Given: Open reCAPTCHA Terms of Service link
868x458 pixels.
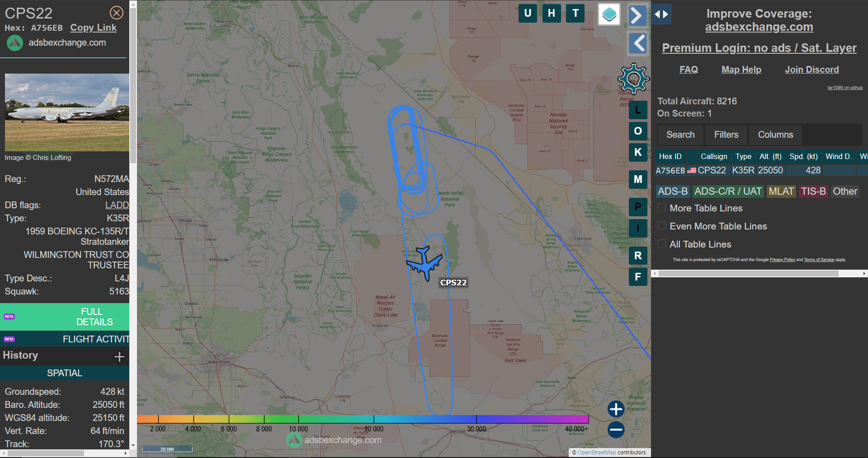Looking at the screenshot, I should pos(819,260).
